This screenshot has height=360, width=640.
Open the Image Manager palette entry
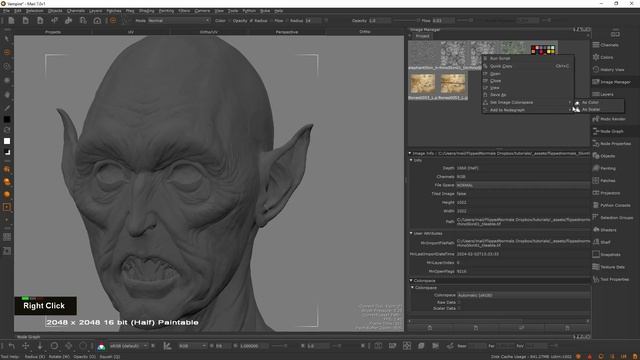point(611,82)
